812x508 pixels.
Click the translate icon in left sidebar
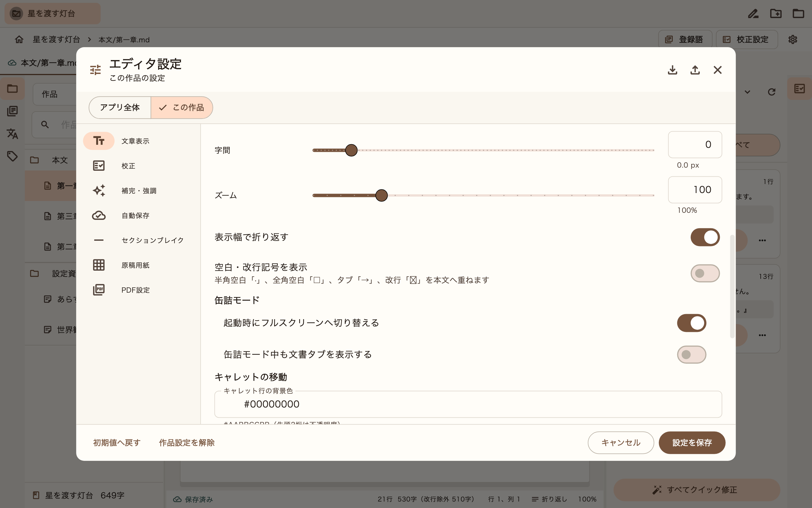click(x=12, y=133)
